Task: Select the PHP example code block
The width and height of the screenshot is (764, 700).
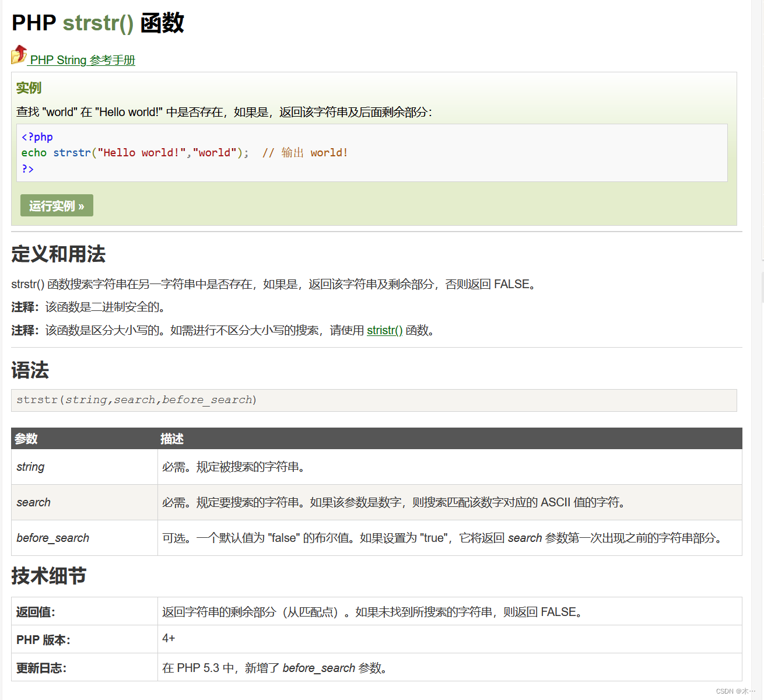Action: coord(373,153)
